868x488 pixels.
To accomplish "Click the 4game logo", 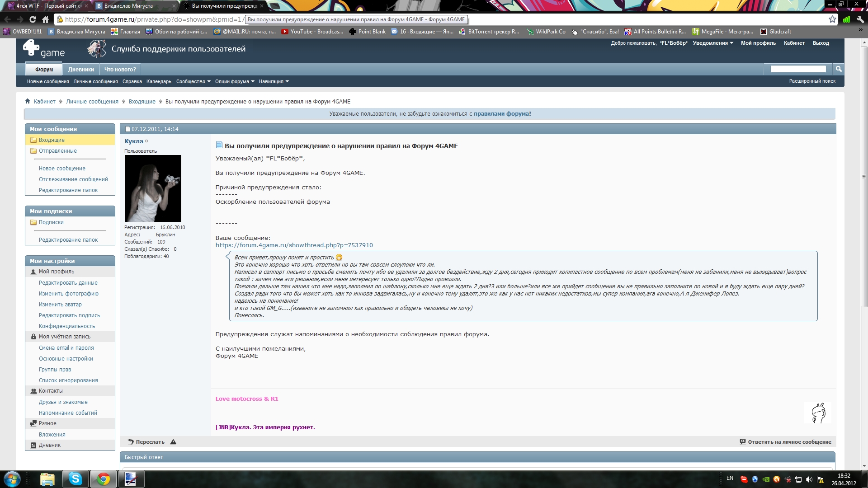I will coord(44,49).
